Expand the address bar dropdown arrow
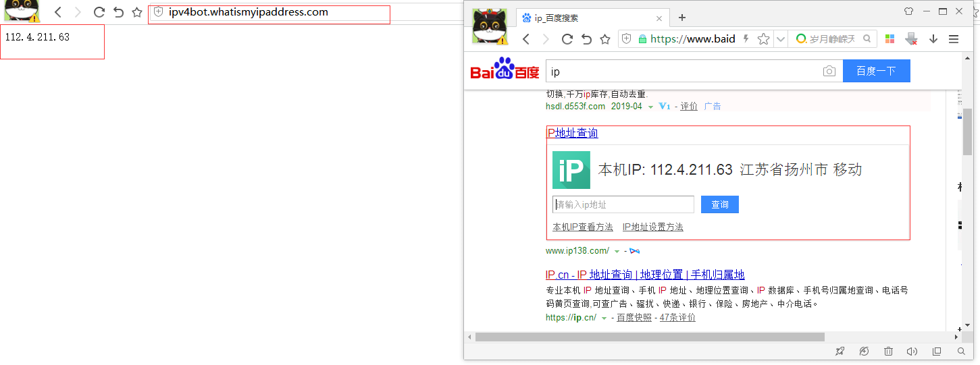The width and height of the screenshot is (980, 365). 781,39
